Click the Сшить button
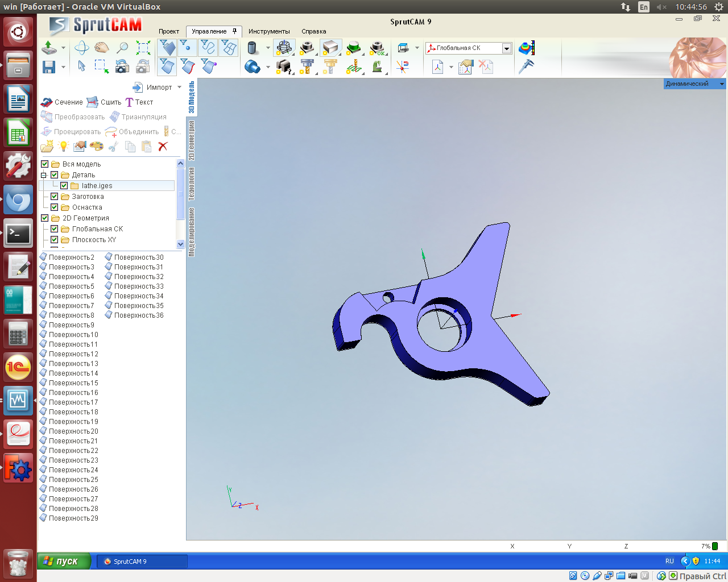The height and width of the screenshot is (582, 728). [104, 102]
